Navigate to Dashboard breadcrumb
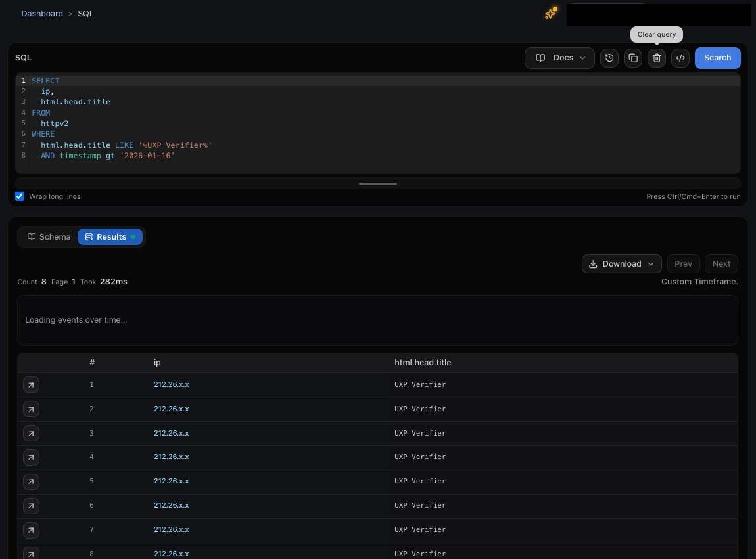Image resolution: width=756 pixels, height=559 pixels. coord(42,14)
